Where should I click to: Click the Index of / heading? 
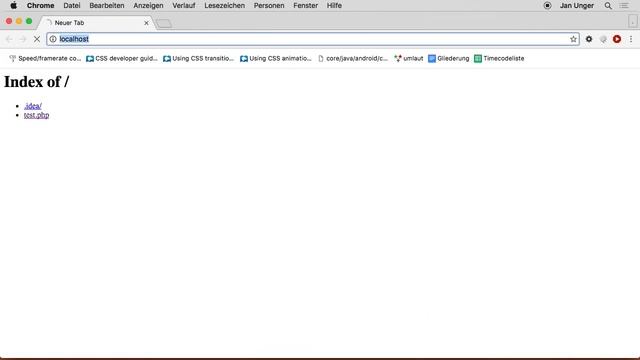(x=36, y=82)
